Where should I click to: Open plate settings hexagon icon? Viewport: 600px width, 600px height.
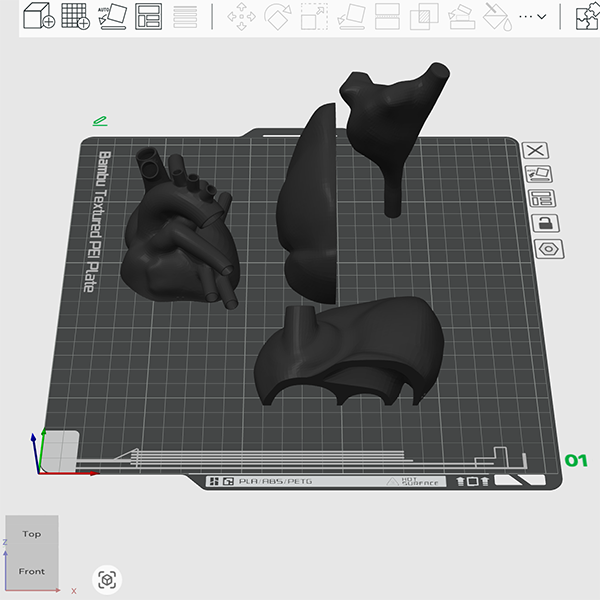point(550,249)
